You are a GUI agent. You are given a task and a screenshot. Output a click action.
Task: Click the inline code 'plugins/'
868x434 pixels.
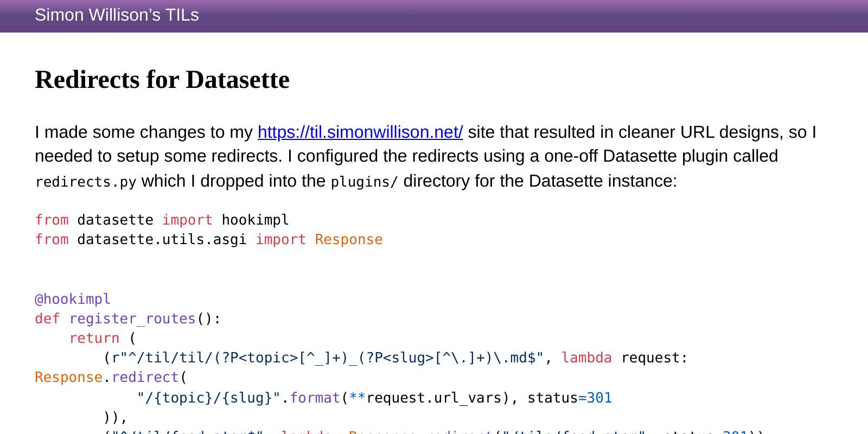point(365,182)
